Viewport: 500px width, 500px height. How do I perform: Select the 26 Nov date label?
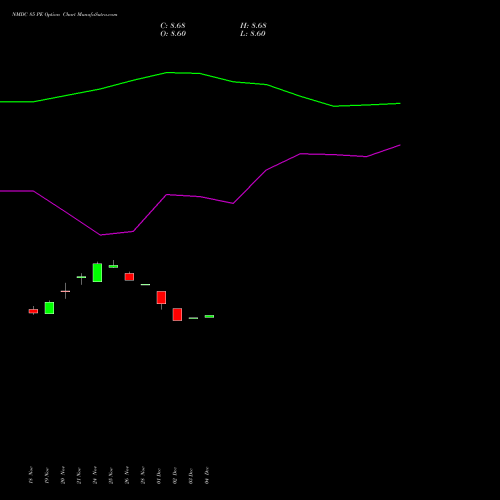click(127, 475)
